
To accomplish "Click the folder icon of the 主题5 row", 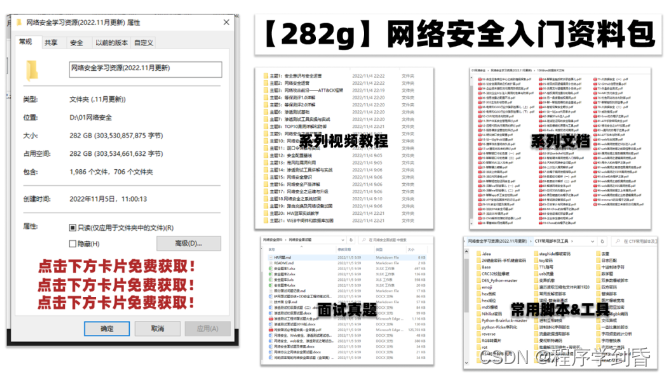I will (266, 105).
